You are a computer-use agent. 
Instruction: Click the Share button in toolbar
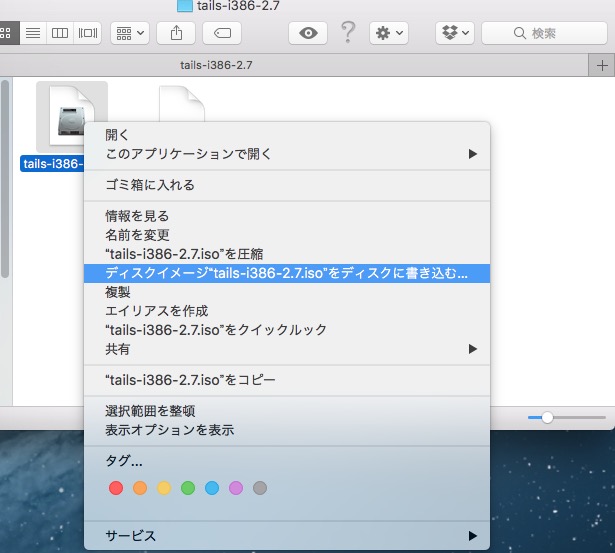[x=177, y=33]
